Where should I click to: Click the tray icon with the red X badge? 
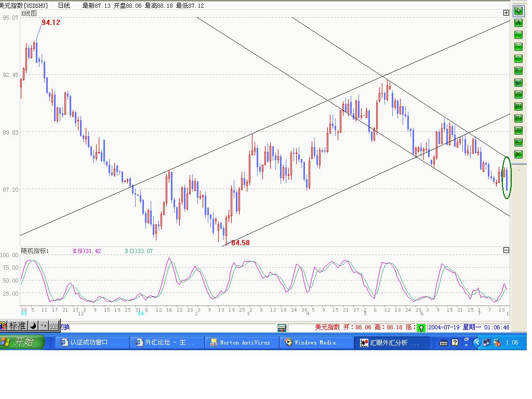pyautogui.click(x=497, y=343)
